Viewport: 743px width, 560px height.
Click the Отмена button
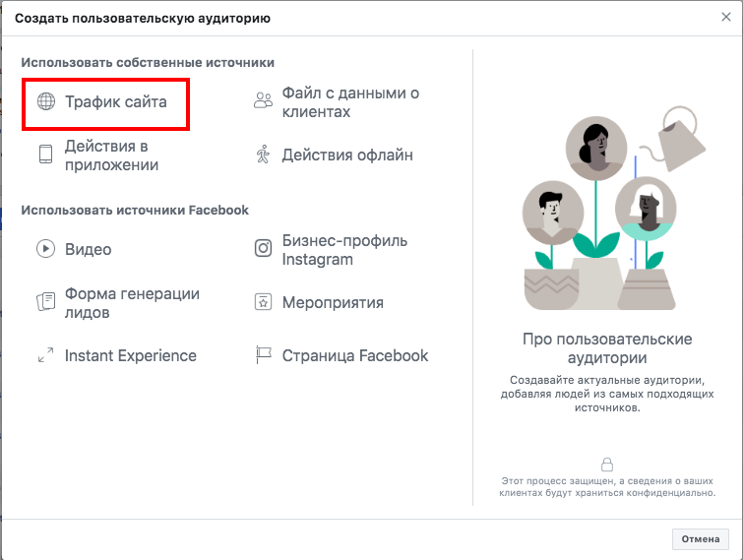click(x=701, y=539)
